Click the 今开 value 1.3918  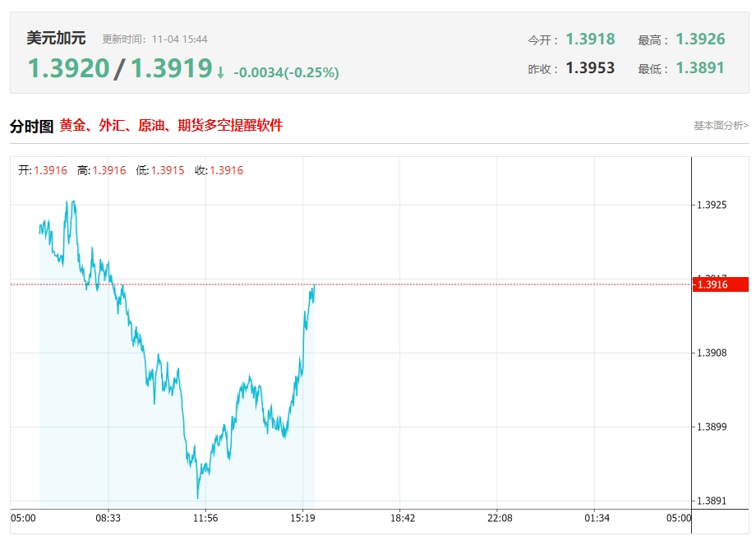(x=590, y=39)
